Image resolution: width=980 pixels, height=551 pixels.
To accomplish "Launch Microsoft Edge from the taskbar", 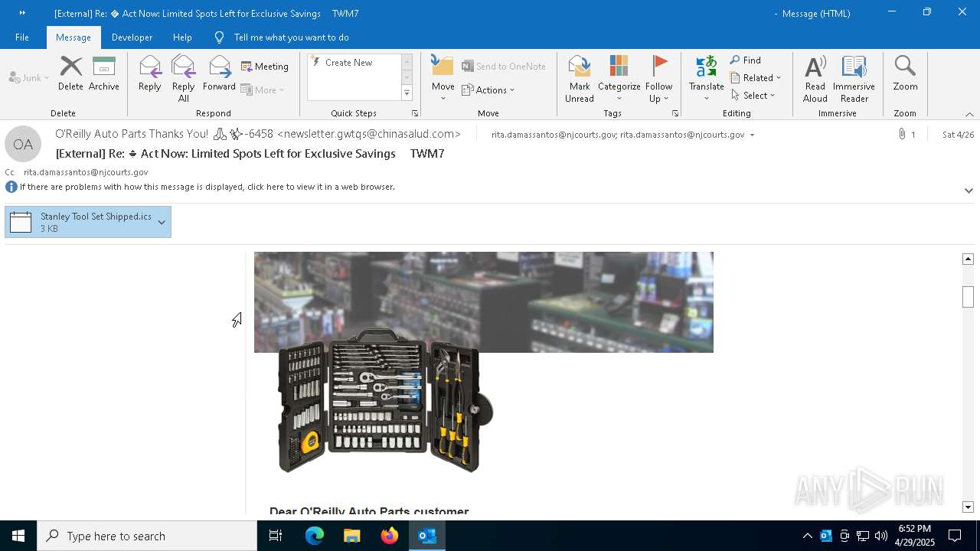I will pyautogui.click(x=315, y=536).
